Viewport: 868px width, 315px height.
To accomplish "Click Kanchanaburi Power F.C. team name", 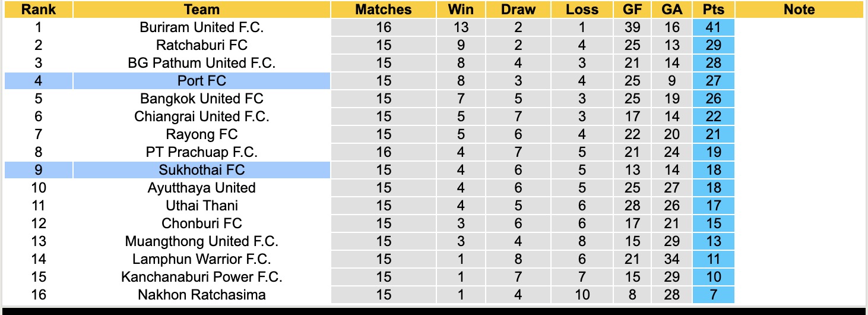I will pos(202,277).
